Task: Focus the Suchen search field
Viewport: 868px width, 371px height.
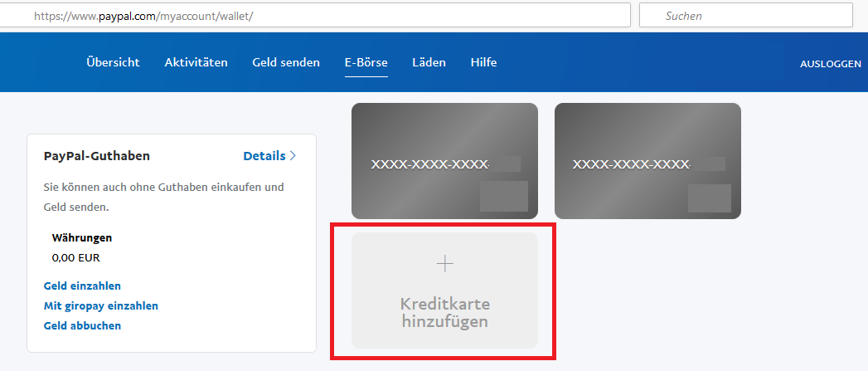Action: click(x=745, y=16)
